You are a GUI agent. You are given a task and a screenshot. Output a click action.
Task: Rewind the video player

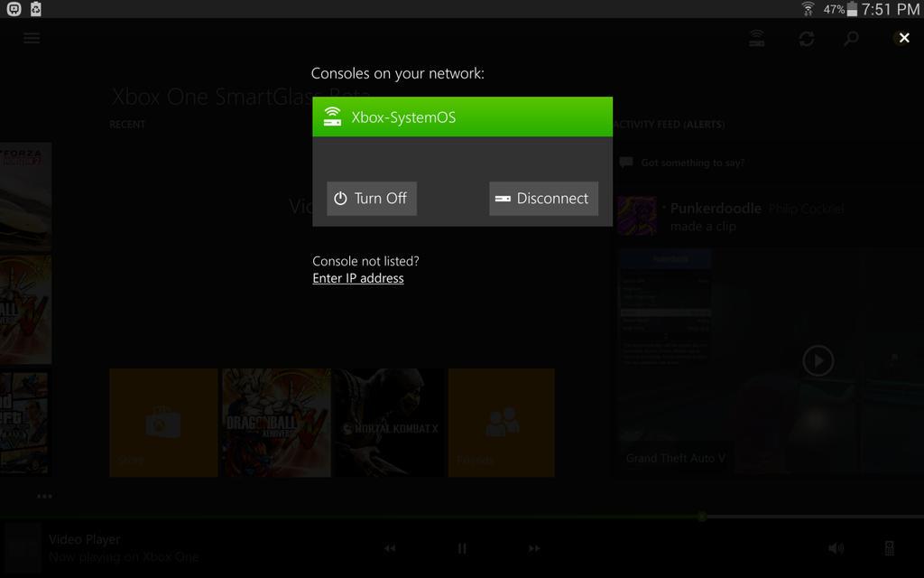click(390, 548)
